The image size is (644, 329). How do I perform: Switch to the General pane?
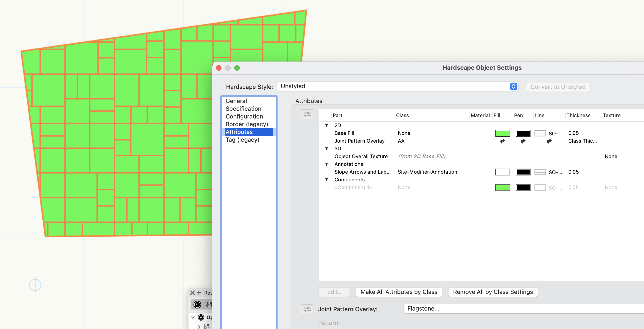coord(236,101)
